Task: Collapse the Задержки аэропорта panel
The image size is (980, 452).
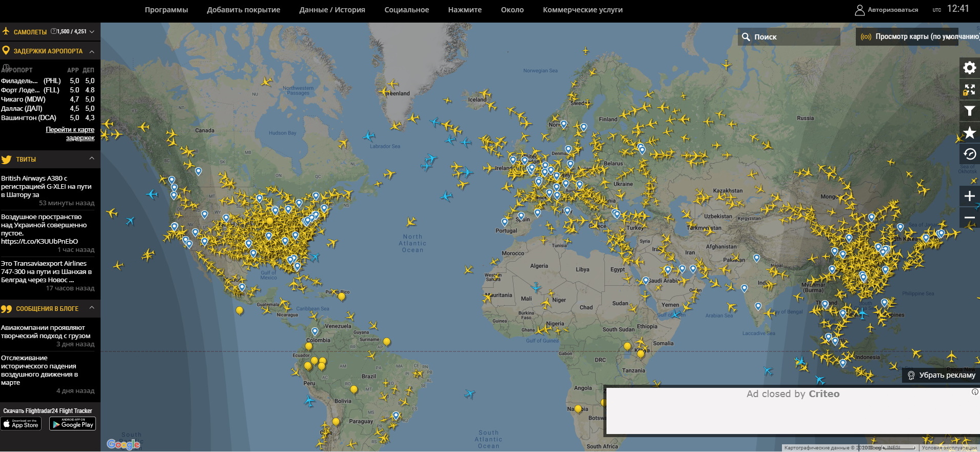Action: pos(92,51)
